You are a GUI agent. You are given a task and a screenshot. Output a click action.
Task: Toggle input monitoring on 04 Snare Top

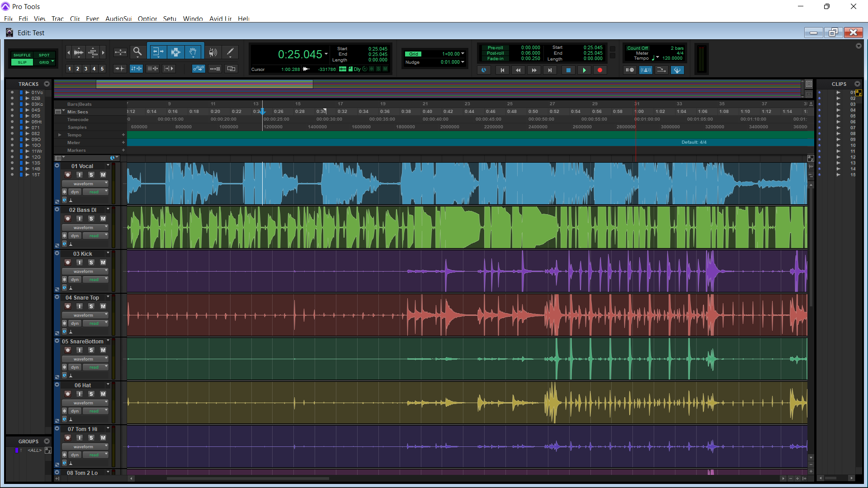tap(80, 306)
